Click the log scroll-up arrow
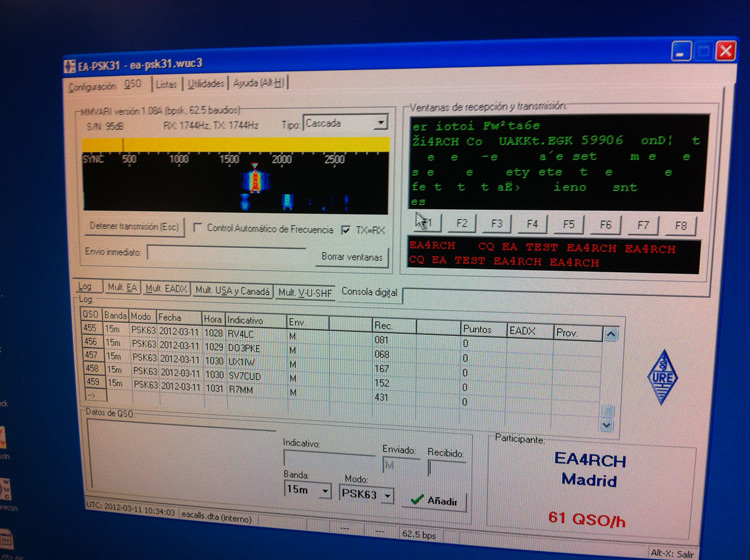750x560 pixels. 611,334
